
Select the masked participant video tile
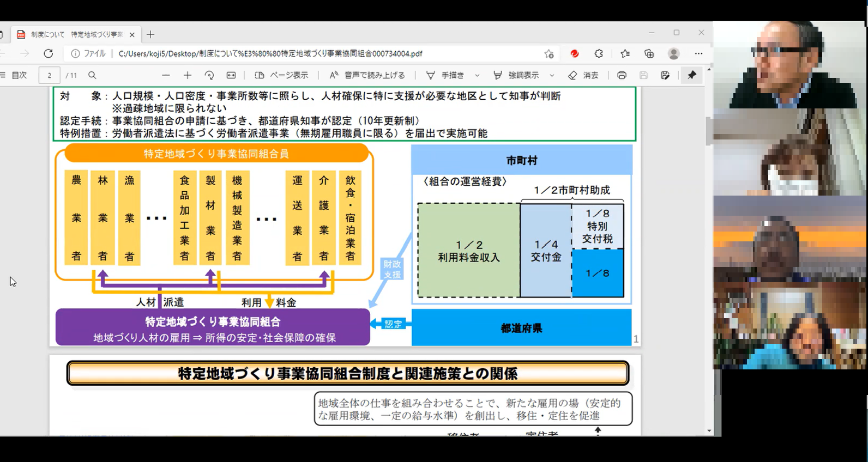(789, 152)
